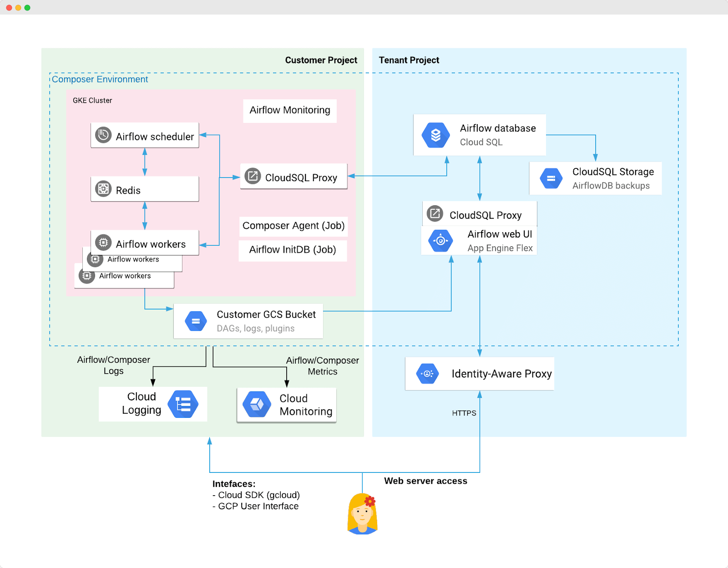728x568 pixels.
Task: Click the Identity-Aware Proxy hexagon icon
Action: [x=427, y=374]
